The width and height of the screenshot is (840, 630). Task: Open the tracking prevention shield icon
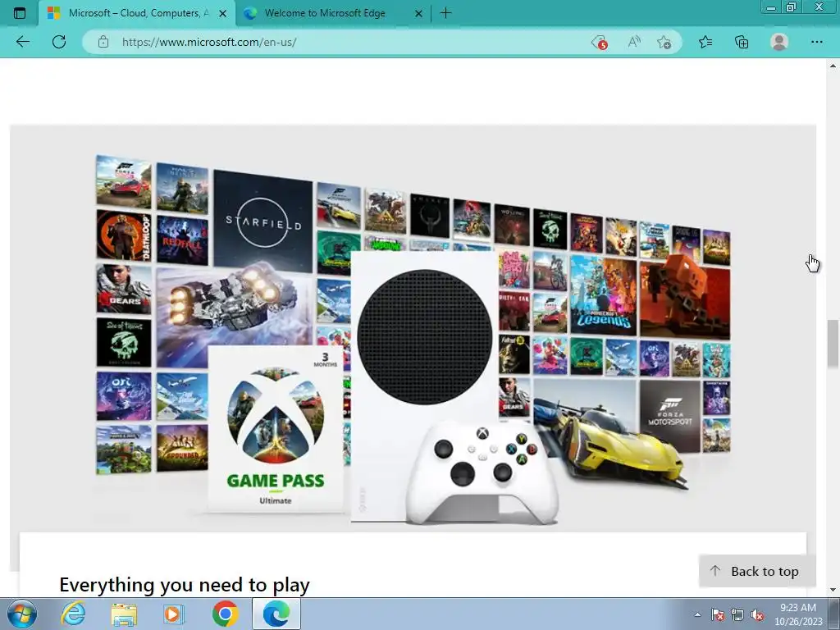[600, 42]
